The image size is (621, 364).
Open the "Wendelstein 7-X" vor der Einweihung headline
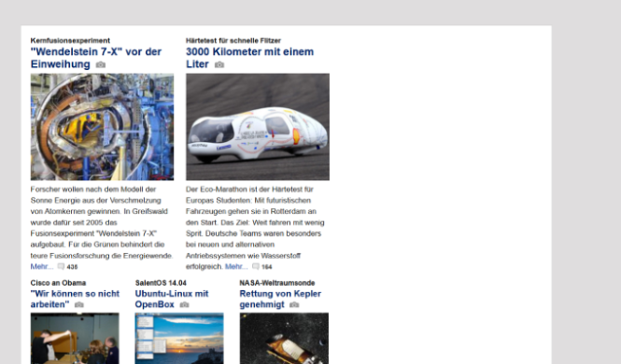tap(96, 58)
